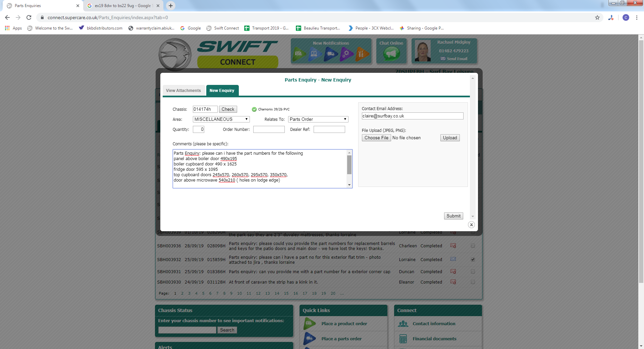
Task: Open the blue laptop notification icon
Action: (314, 54)
